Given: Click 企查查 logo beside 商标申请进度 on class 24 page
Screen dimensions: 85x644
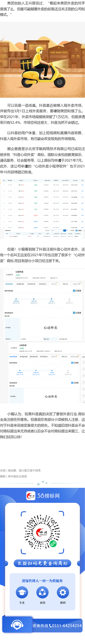Looking at the screenshot, I should (x=75, y=363).
